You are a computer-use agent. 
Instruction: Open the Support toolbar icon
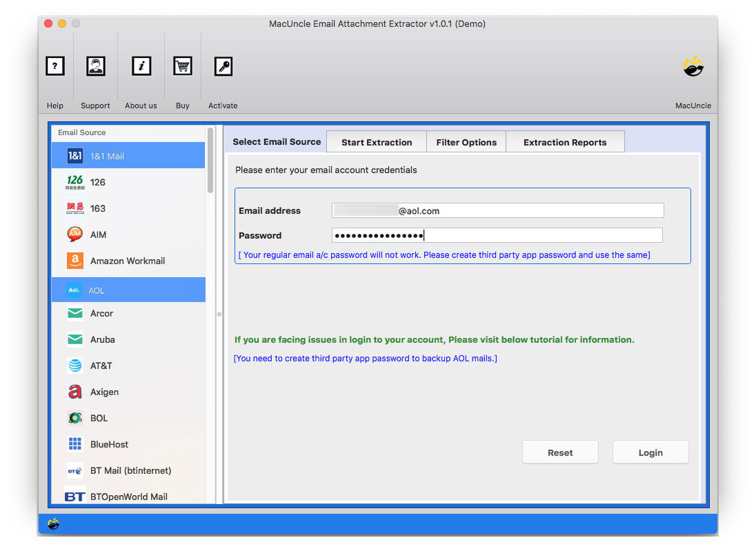click(95, 66)
